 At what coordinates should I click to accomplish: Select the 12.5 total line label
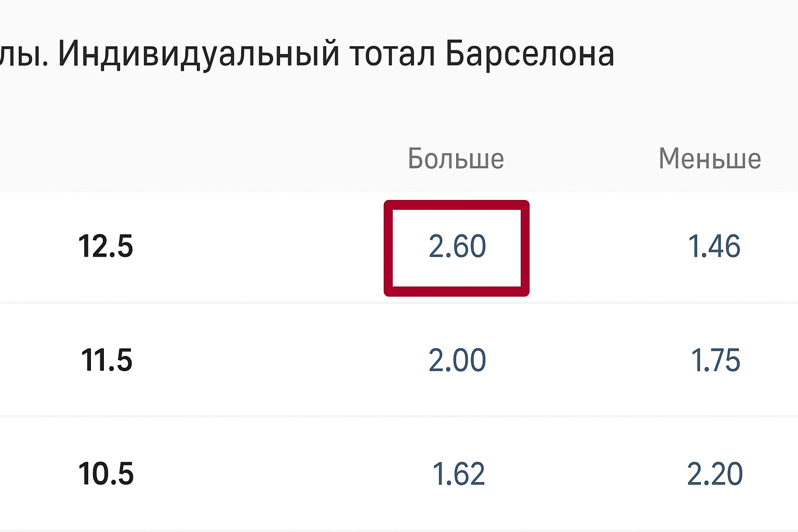(105, 247)
